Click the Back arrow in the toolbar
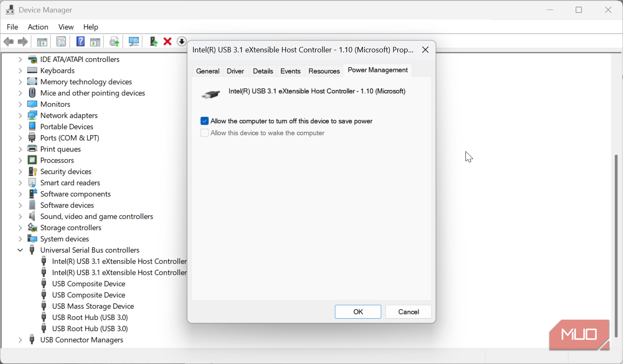Screen dimensions: 623x364 [8, 42]
